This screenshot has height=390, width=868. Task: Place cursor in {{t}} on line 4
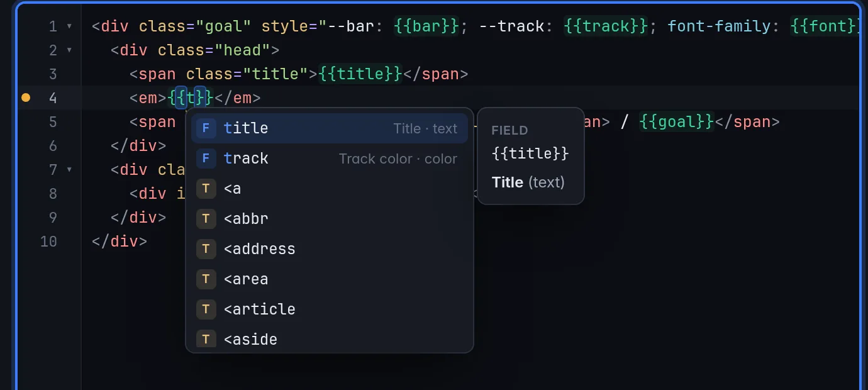tap(191, 98)
